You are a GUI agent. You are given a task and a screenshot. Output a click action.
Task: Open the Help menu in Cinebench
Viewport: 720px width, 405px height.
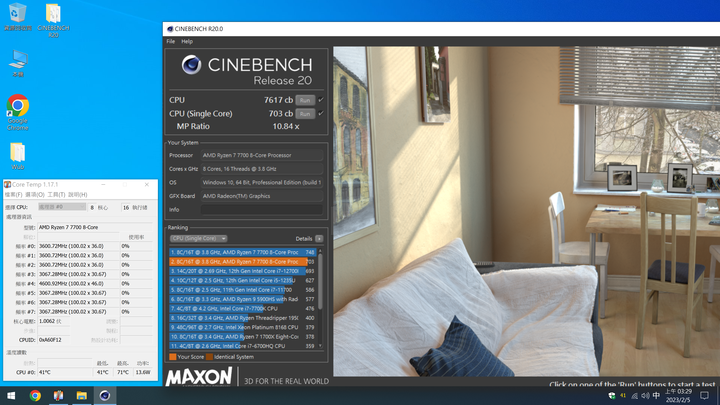[187, 41]
